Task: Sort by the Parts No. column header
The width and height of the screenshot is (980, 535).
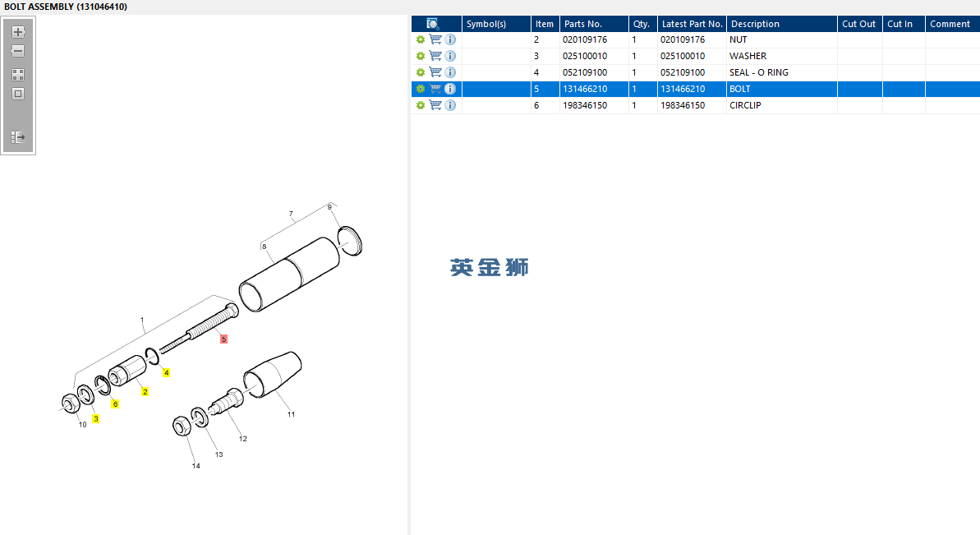Action: pyautogui.click(x=594, y=24)
